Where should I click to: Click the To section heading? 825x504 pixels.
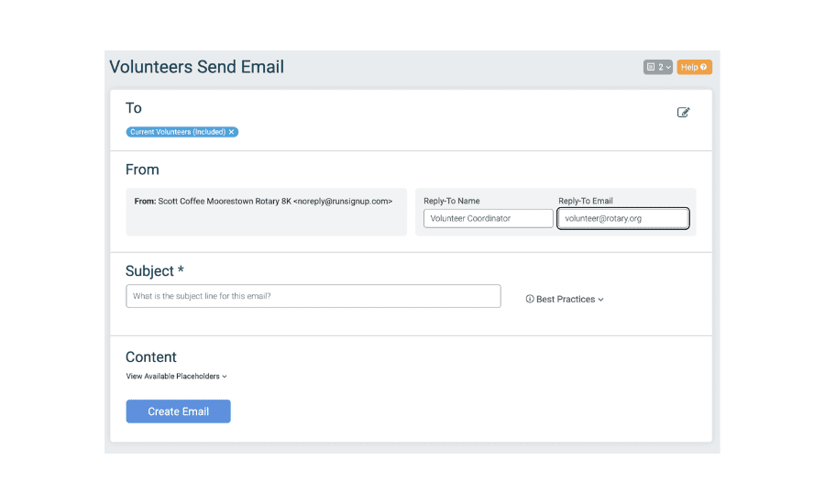point(134,108)
